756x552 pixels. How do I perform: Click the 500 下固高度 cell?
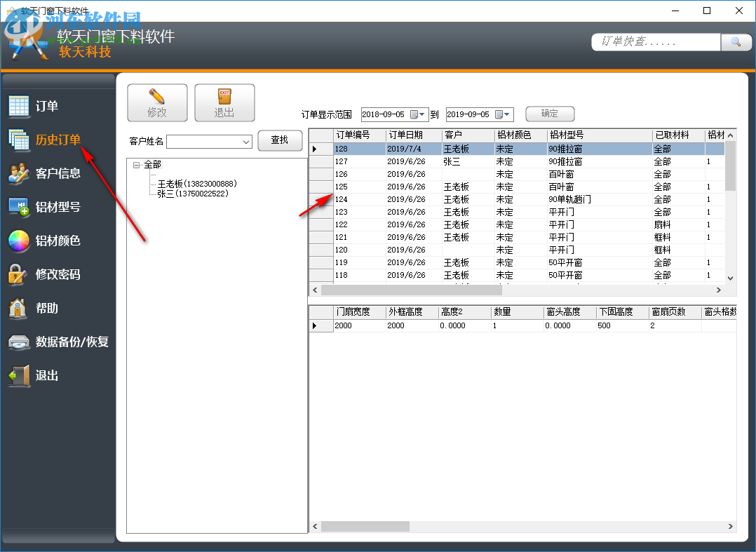[x=623, y=325]
